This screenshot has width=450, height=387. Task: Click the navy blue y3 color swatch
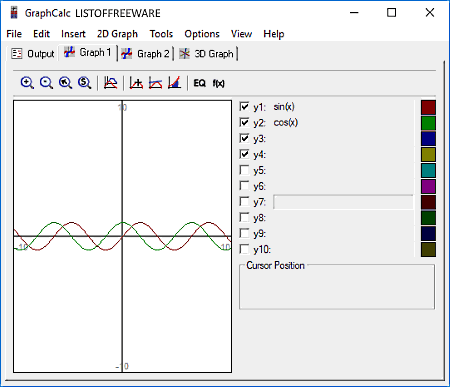[428, 139]
